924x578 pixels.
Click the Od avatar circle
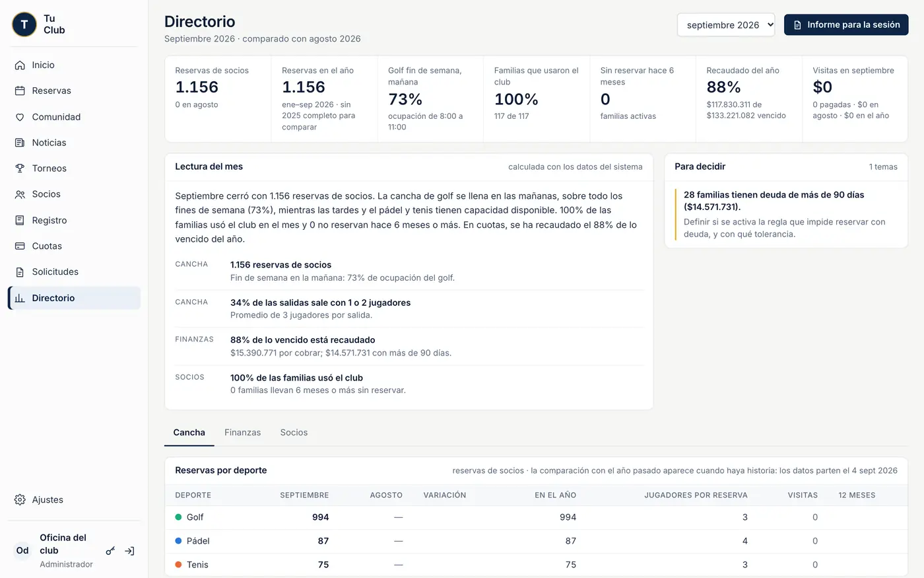(22, 551)
